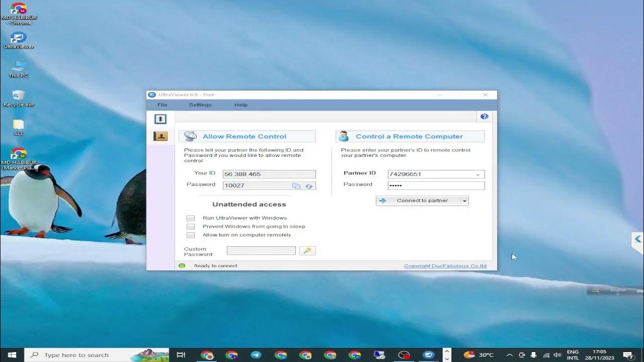
Task: Expand the blue arrow side panel at screen edge
Action: pos(637,239)
